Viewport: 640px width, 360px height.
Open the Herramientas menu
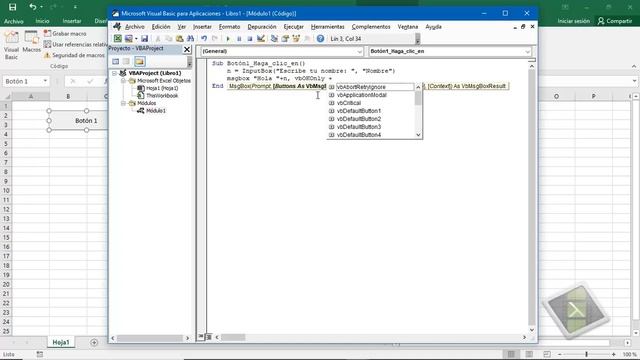(x=327, y=27)
